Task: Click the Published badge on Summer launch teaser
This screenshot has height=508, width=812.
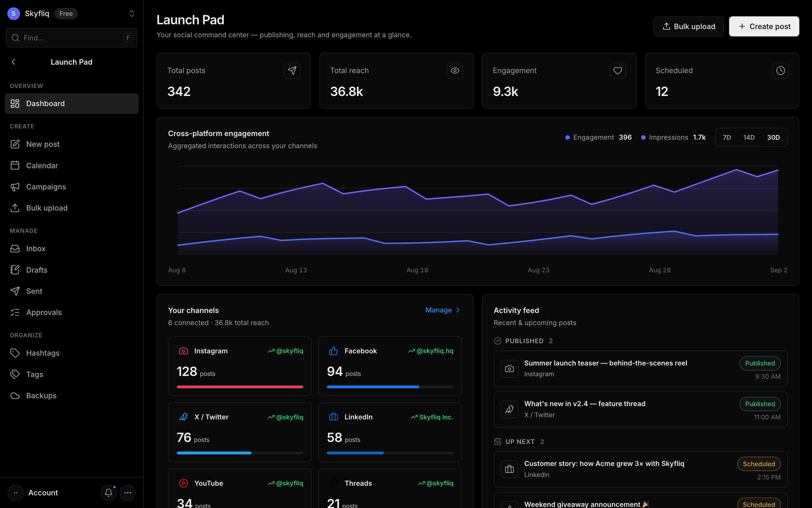Action: 760,363
